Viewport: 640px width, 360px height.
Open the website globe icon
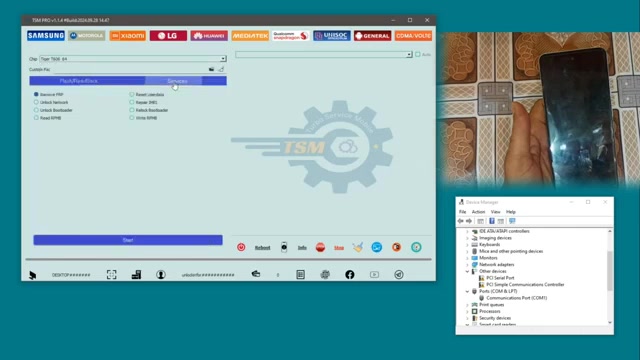click(x=325, y=275)
